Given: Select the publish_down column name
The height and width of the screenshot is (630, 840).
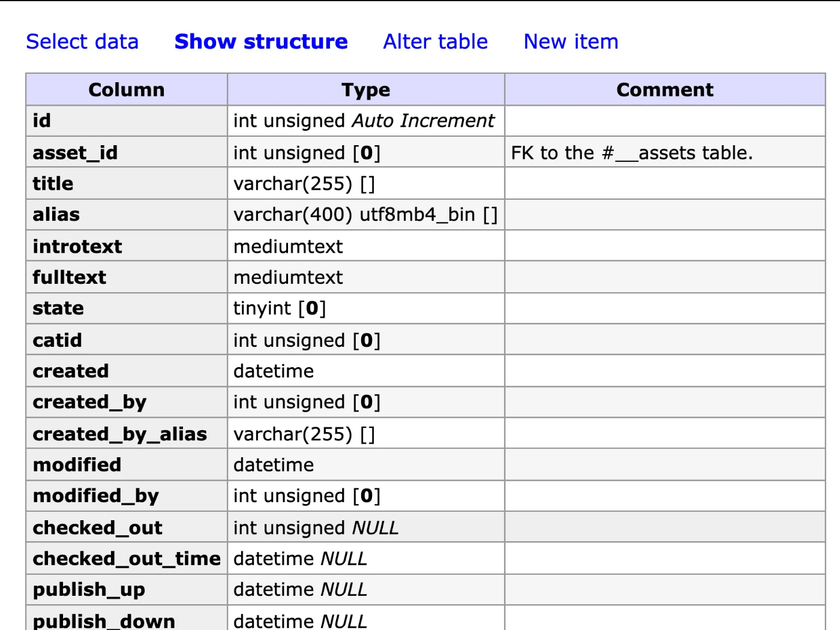Looking at the screenshot, I should pyautogui.click(x=104, y=620).
